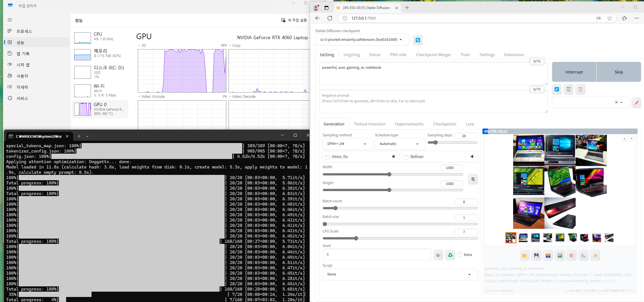Save a zip archive with the zip icon
This screenshot has width=644, height=302.
548,255
